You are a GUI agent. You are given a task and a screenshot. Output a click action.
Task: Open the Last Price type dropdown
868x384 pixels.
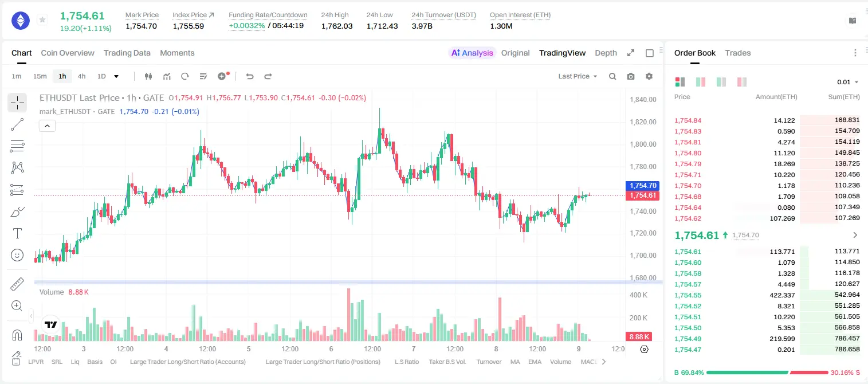coord(578,76)
